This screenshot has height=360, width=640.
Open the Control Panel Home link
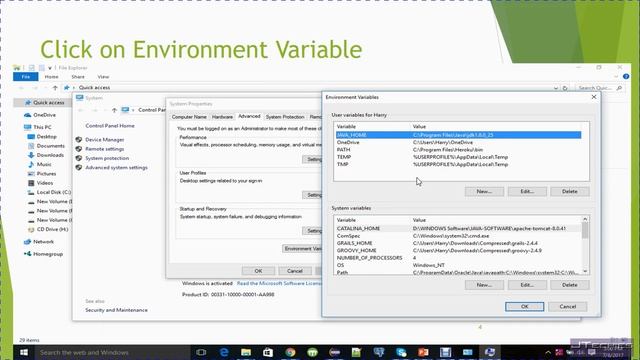110,126
